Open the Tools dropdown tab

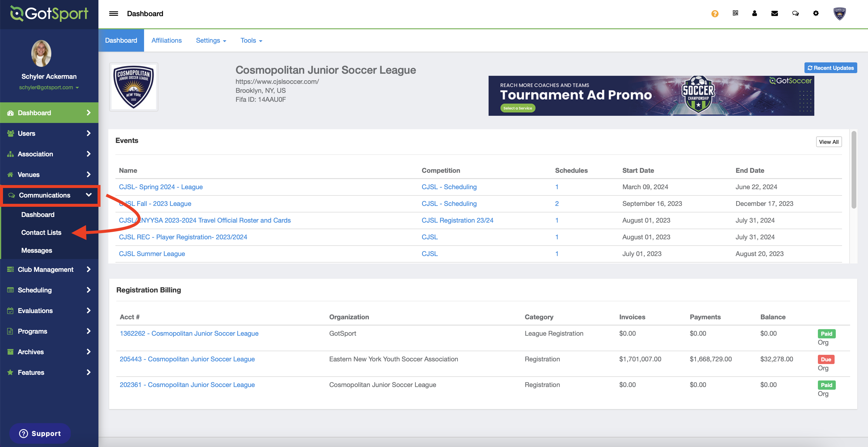point(251,41)
